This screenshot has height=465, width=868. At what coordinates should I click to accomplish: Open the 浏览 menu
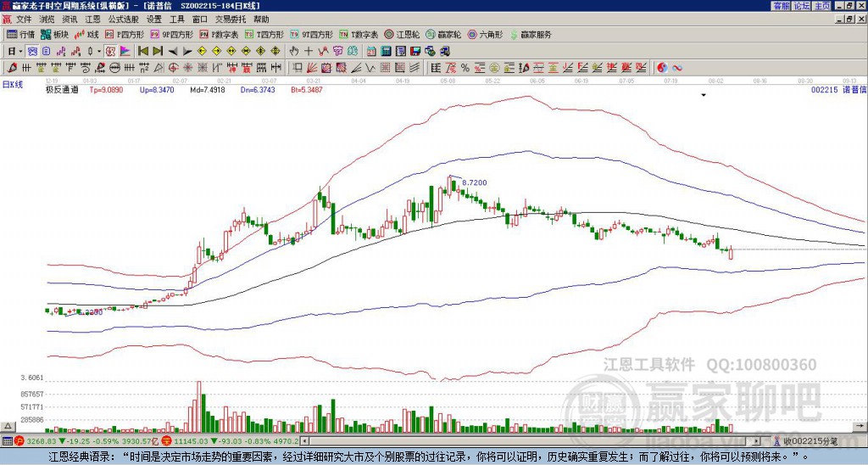click(x=47, y=20)
